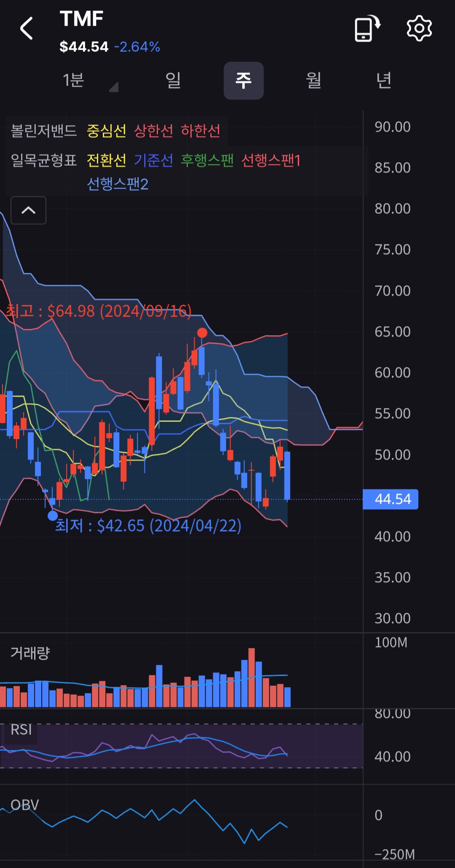Tap the 선행스팬2 legend entry
The image size is (455, 868).
coord(118,184)
